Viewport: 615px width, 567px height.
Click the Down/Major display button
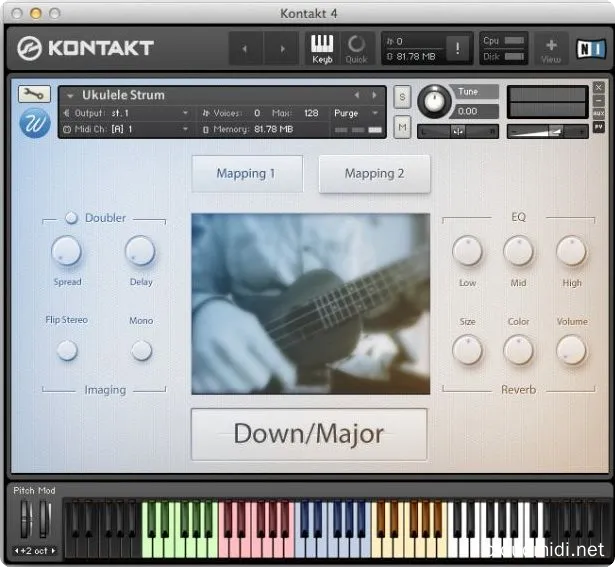click(x=309, y=434)
